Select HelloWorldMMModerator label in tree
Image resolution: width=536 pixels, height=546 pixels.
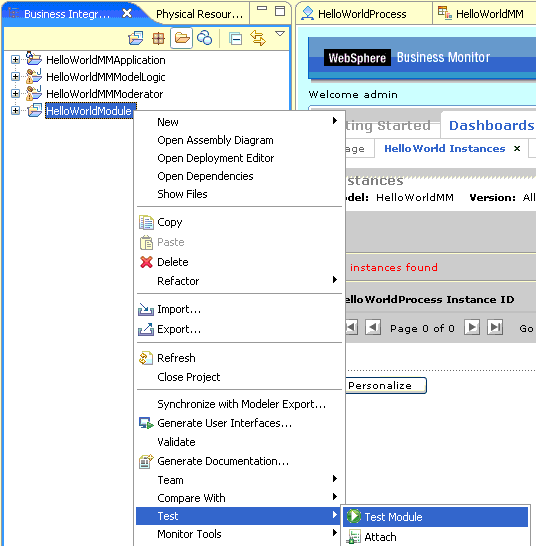(x=104, y=94)
